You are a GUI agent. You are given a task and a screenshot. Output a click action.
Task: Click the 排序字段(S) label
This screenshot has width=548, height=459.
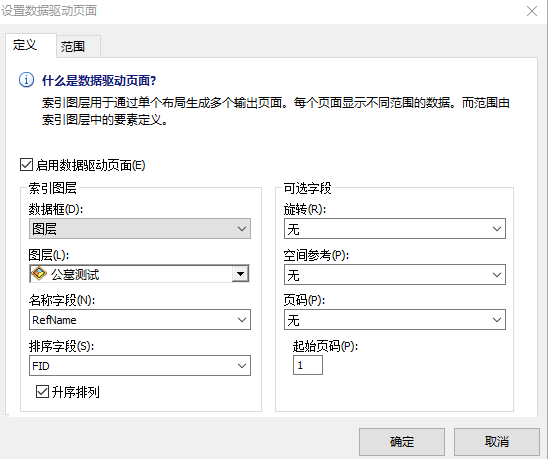tap(62, 346)
